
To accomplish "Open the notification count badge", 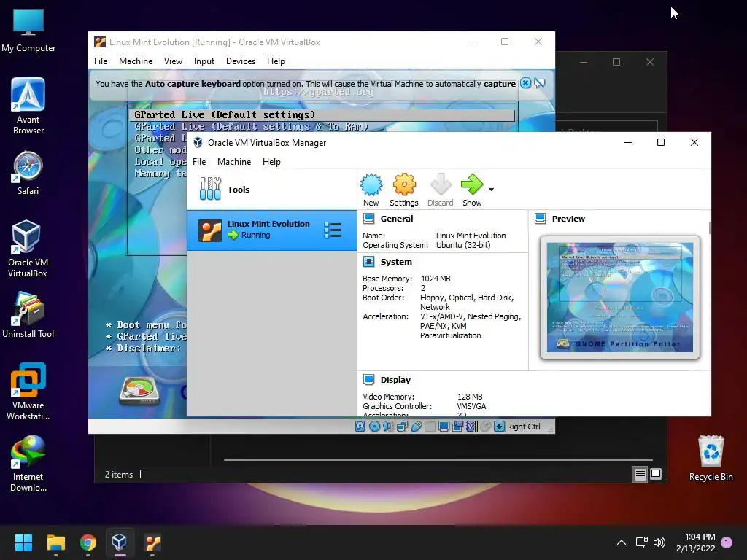I will tap(727, 542).
